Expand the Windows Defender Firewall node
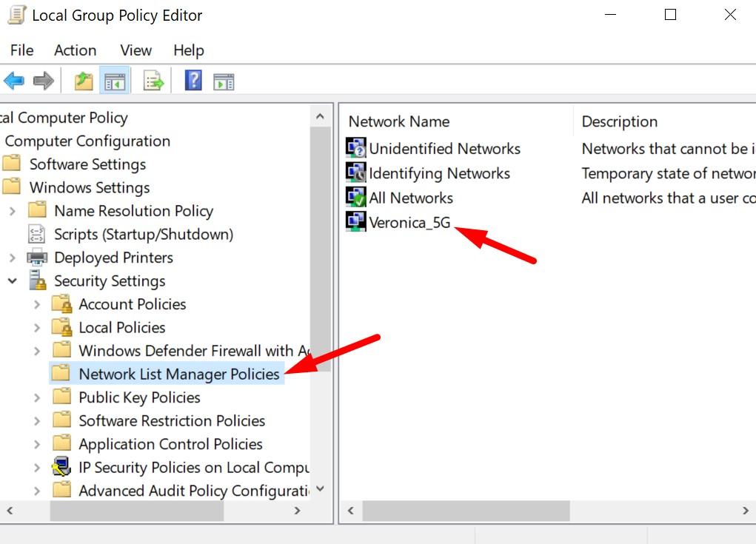Viewport: 756px width, 544px height. click(37, 351)
